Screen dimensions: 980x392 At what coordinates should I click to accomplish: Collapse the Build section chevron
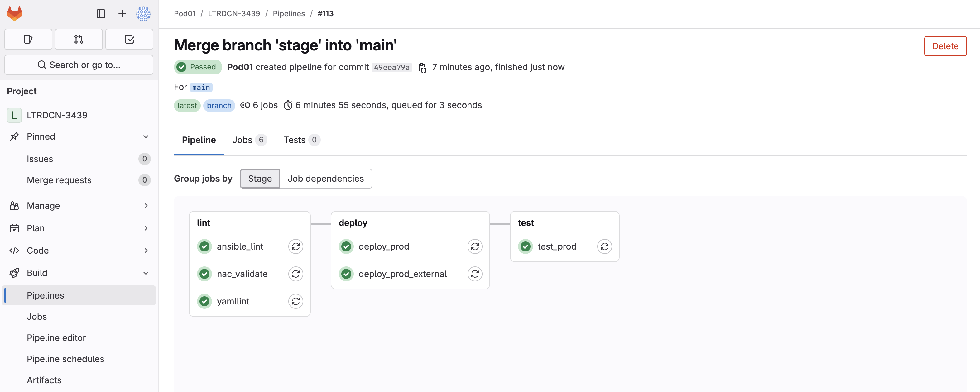pyautogui.click(x=146, y=273)
